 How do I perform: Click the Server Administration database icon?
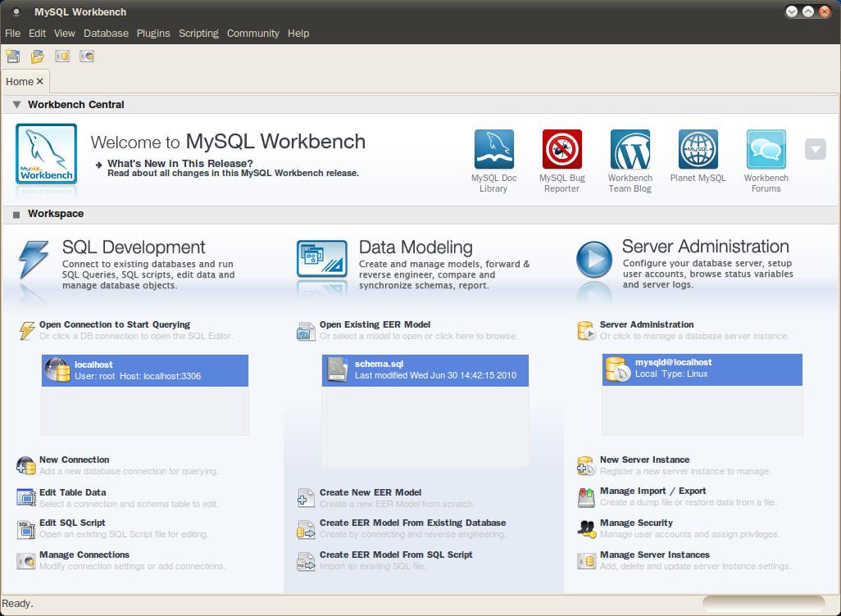point(586,331)
